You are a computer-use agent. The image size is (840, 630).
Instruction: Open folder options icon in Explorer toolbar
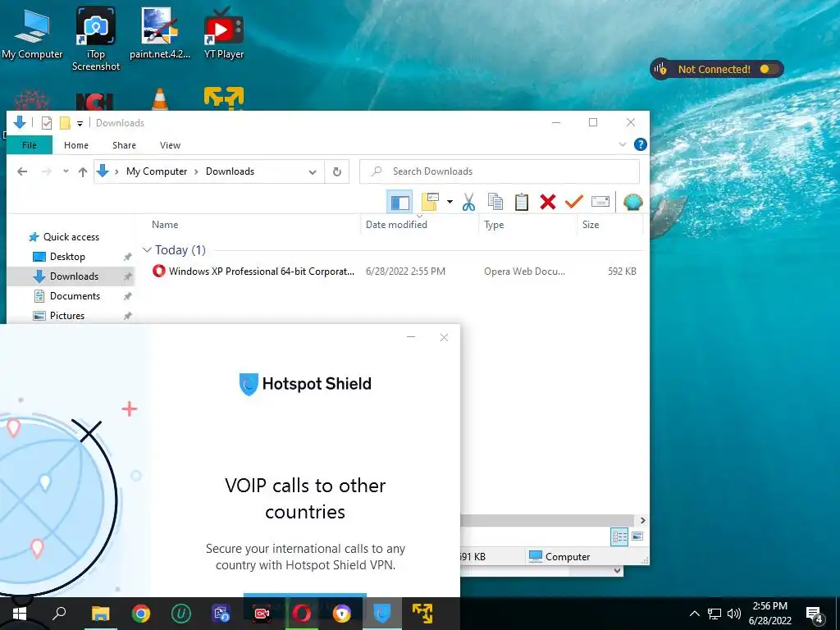click(x=430, y=202)
